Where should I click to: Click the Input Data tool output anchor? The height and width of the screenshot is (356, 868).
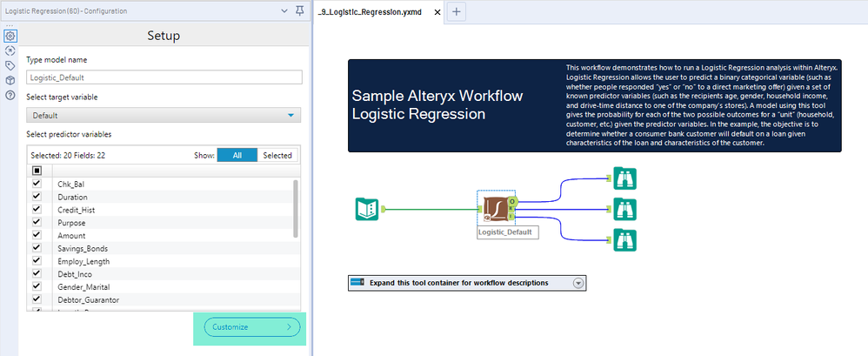click(x=383, y=209)
